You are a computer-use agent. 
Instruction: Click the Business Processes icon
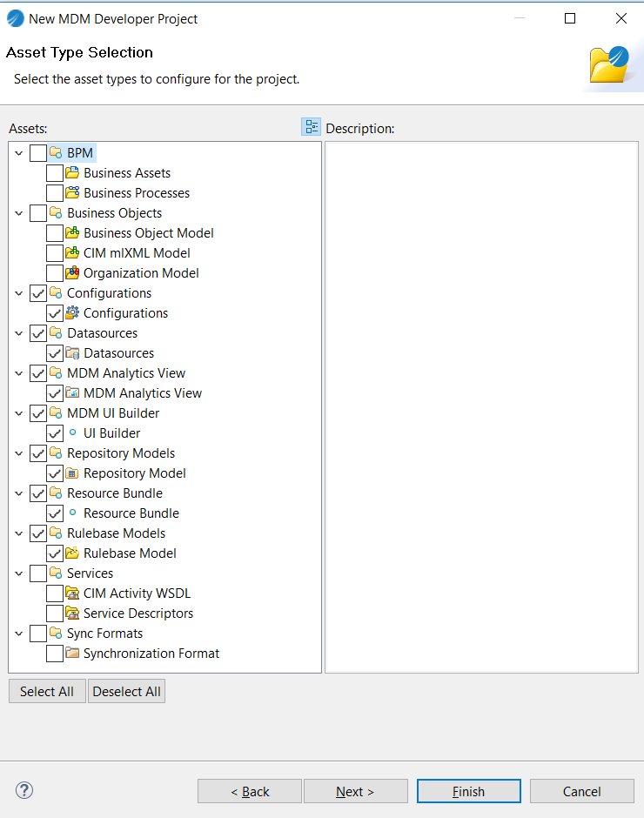tap(72, 192)
